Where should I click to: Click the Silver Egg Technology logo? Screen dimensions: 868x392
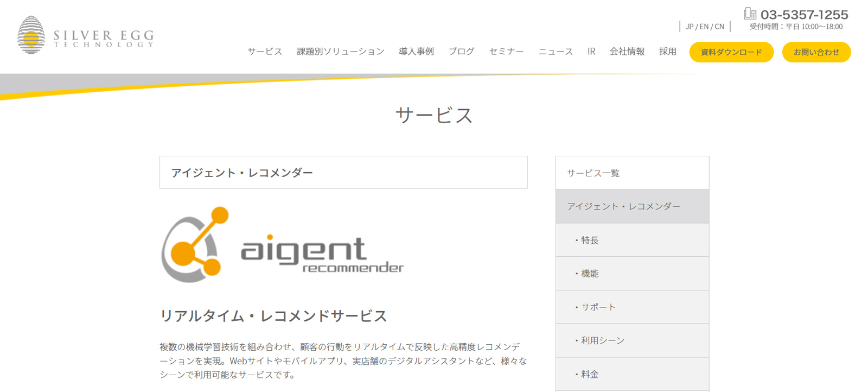(86, 35)
